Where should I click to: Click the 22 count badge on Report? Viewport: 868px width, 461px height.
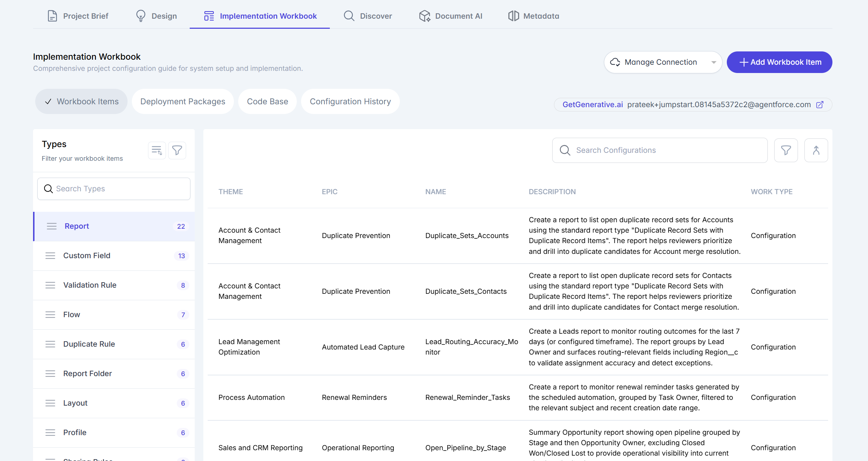181,226
